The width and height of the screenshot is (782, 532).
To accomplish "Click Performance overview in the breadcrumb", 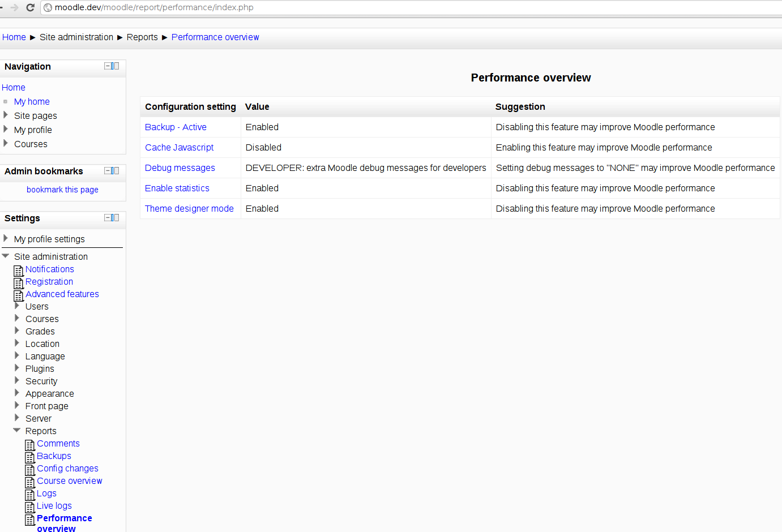I will pos(215,37).
